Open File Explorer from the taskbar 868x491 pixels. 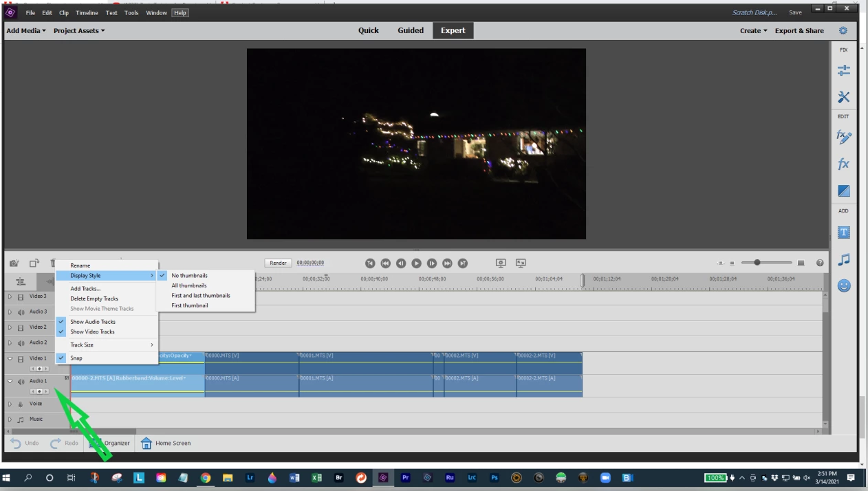[x=228, y=478]
